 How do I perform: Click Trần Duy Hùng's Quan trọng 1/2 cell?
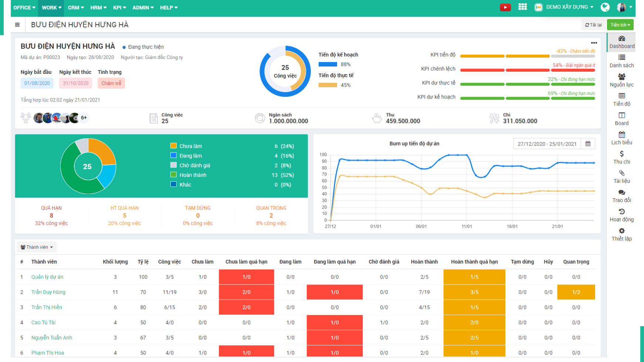coord(576,292)
